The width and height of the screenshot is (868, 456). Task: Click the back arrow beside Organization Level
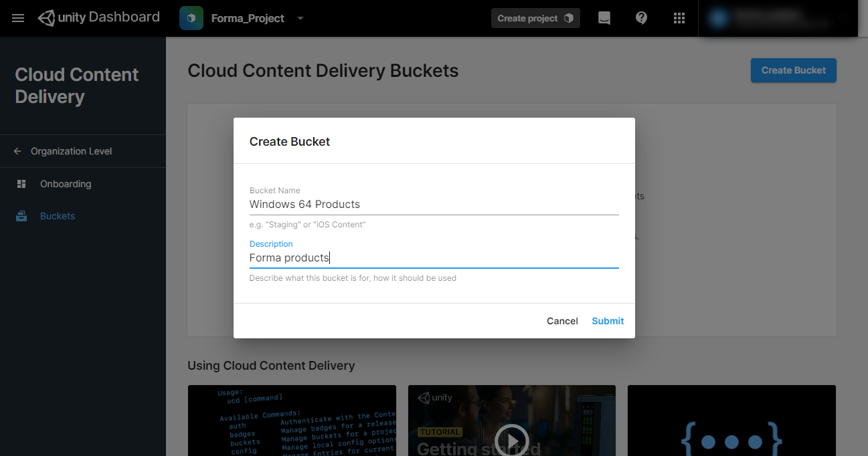pyautogui.click(x=17, y=151)
